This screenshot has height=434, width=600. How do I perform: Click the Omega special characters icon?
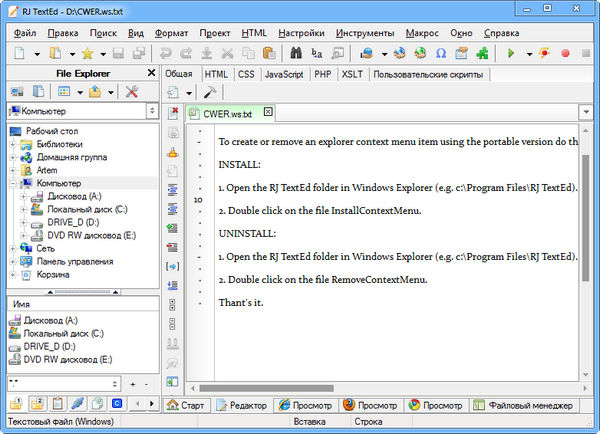coord(441,53)
